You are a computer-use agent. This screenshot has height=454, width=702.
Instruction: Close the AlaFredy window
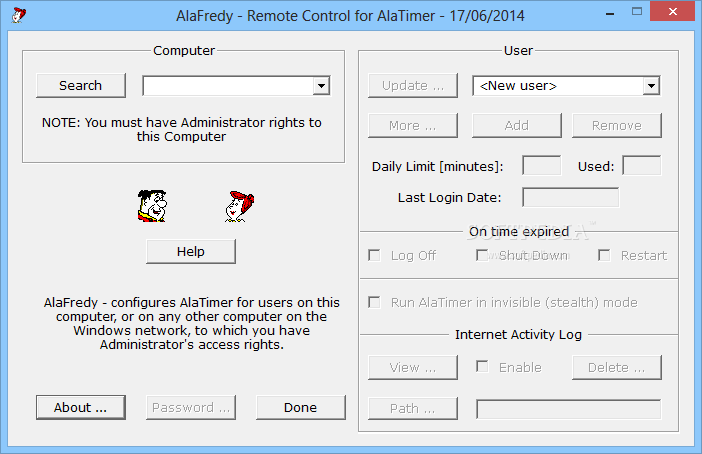click(x=672, y=12)
